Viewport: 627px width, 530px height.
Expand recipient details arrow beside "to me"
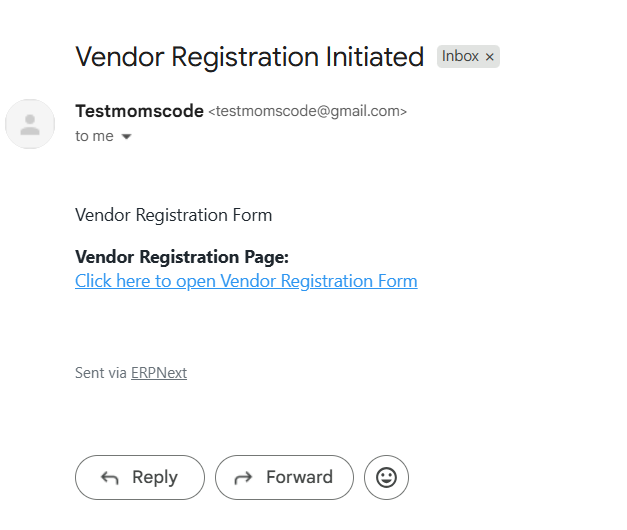click(x=126, y=137)
